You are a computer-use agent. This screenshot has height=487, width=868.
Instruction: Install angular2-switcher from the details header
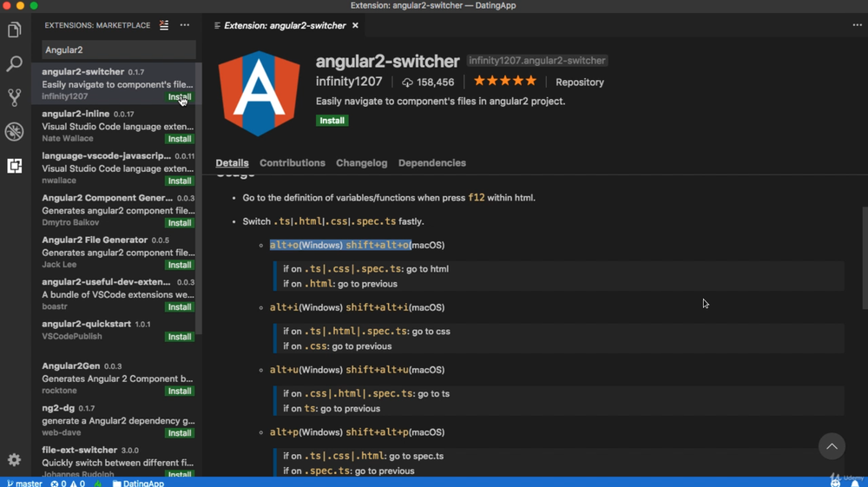332,121
